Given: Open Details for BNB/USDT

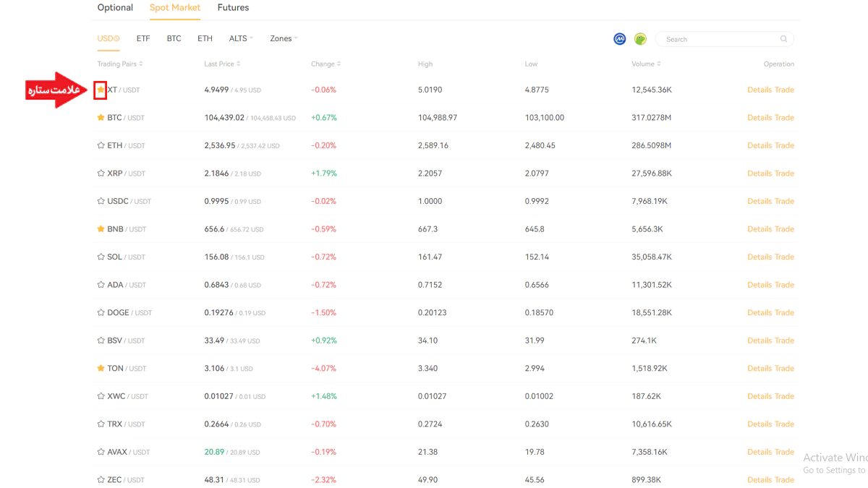Looking at the screenshot, I should pyautogui.click(x=759, y=229).
